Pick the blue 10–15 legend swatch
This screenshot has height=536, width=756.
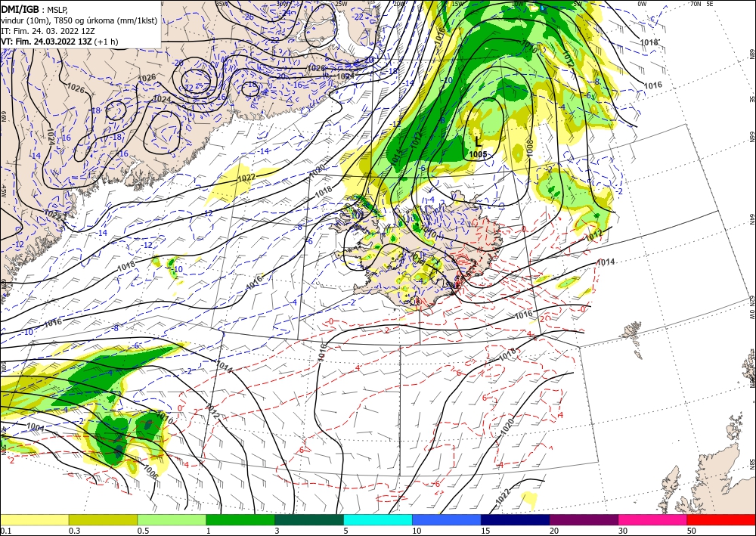[447, 519]
